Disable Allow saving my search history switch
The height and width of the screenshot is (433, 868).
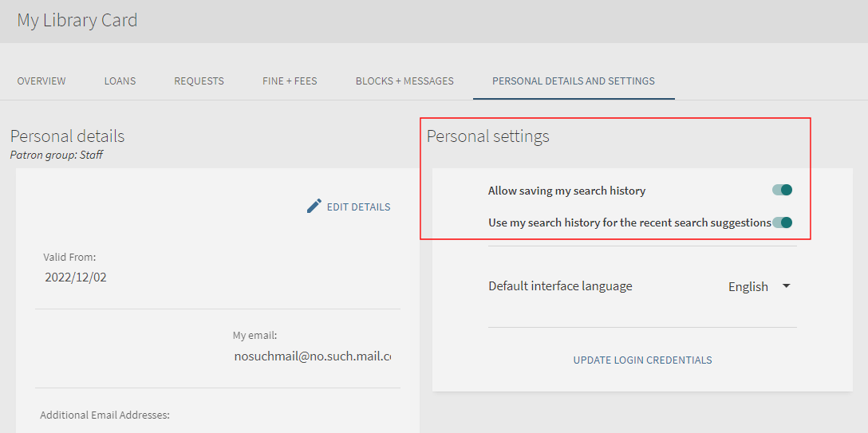782,191
